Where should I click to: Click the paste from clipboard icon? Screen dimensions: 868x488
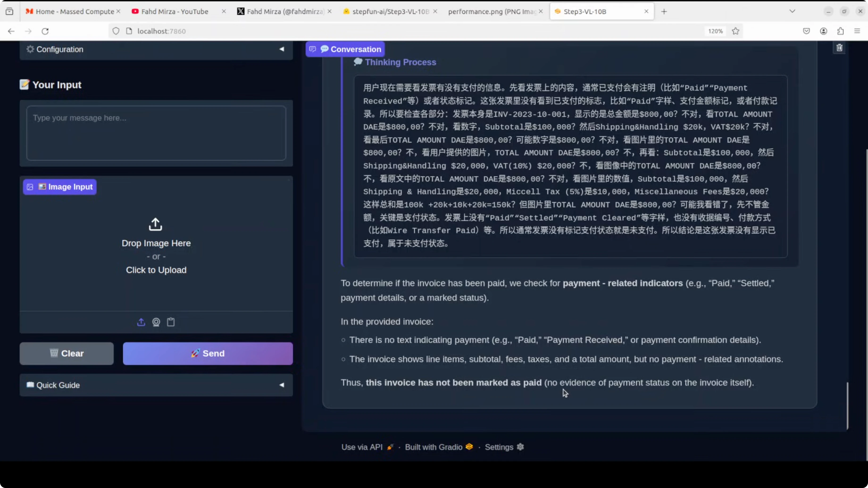coord(171,322)
